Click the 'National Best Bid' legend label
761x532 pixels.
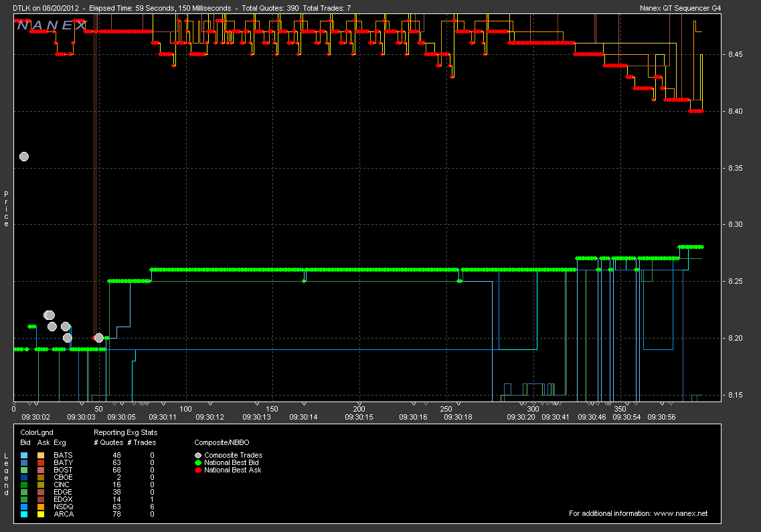(232, 462)
